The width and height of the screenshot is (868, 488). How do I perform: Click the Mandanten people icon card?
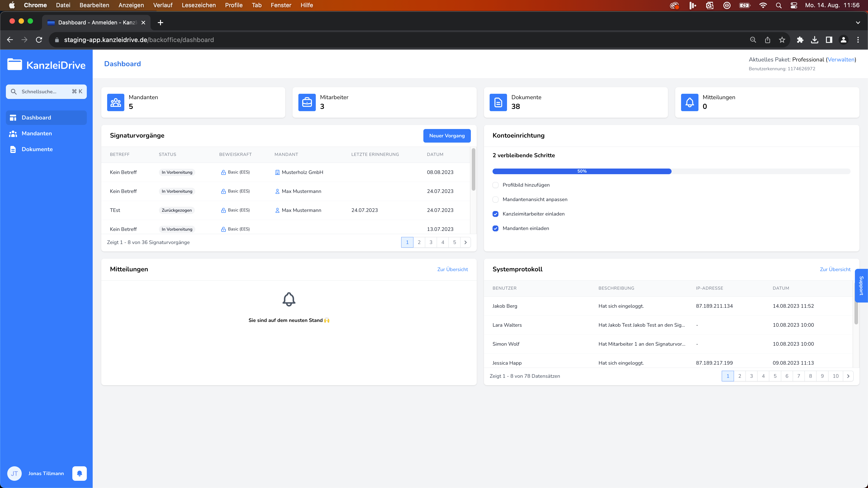click(116, 102)
